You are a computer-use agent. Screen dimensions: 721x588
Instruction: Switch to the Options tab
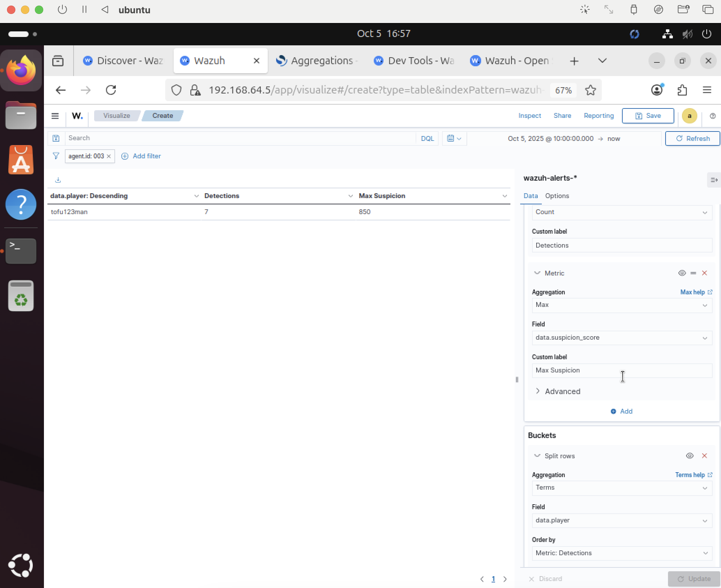[x=557, y=196]
